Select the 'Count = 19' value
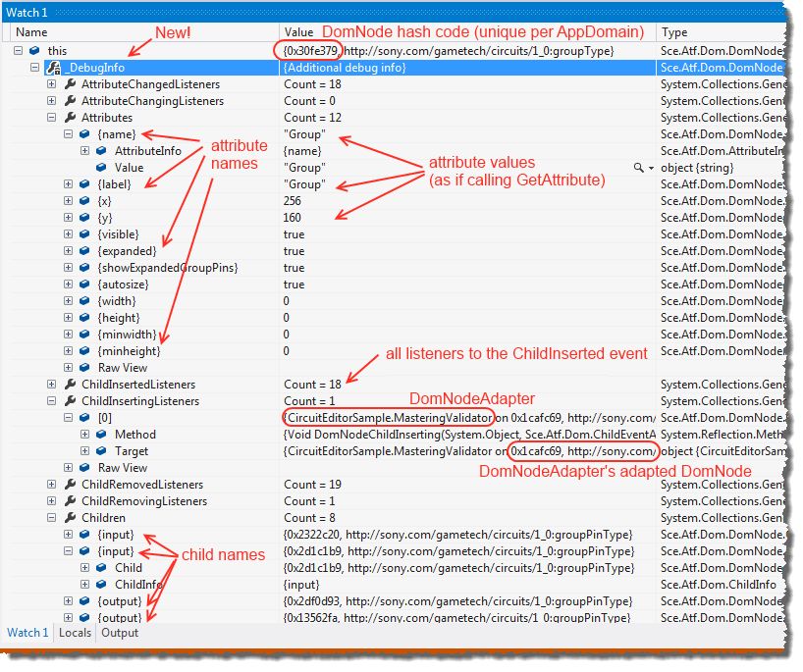803x672 pixels. pos(467,485)
